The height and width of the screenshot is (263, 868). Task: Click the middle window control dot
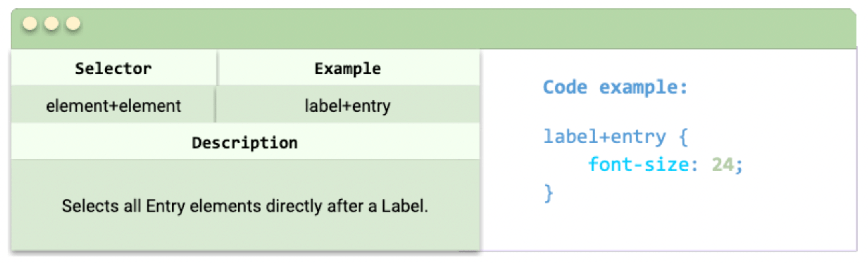click(x=52, y=24)
